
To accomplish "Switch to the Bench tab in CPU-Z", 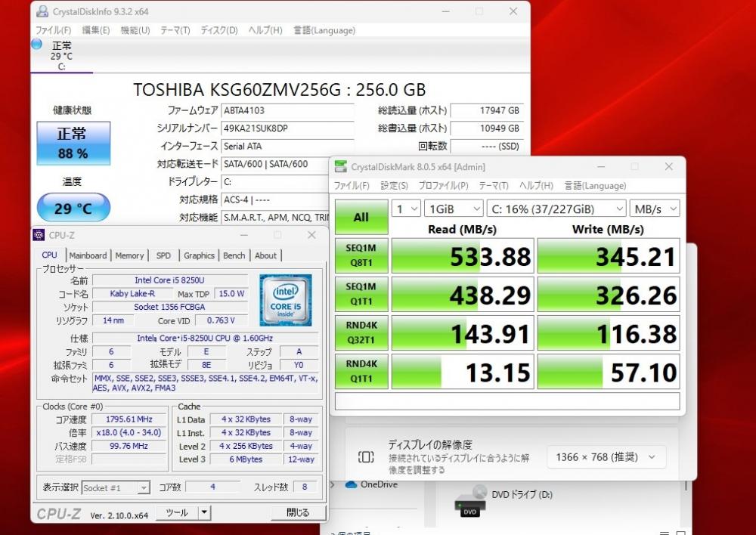I will tap(234, 255).
